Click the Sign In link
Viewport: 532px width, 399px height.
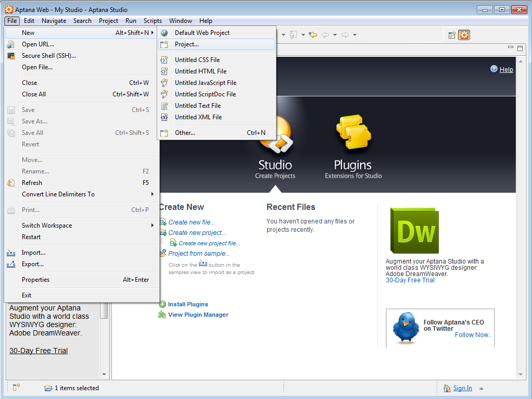463,388
